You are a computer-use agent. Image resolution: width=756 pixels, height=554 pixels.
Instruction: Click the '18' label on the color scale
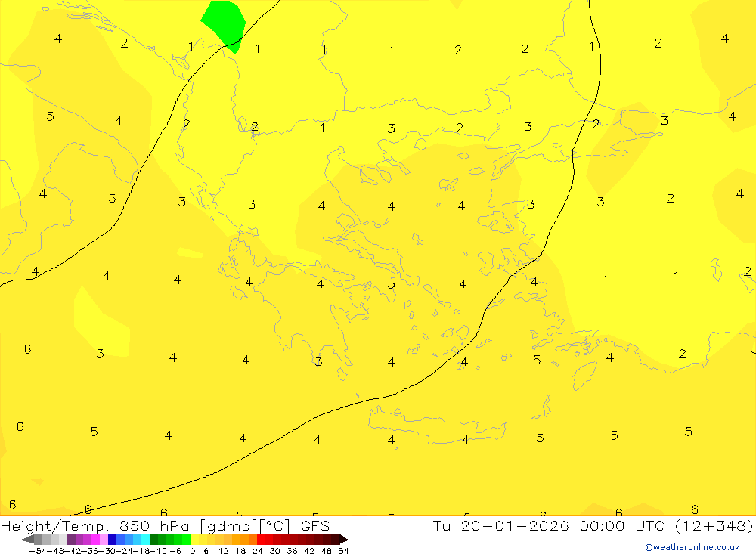click(240, 551)
